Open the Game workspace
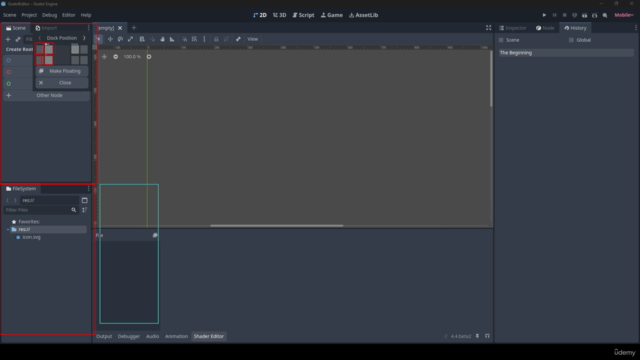 (332, 15)
